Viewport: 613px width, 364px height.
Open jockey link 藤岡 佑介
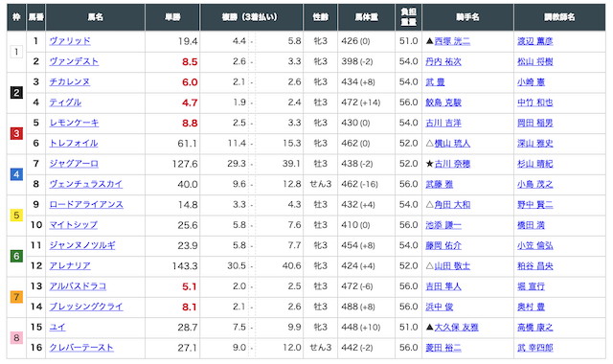point(443,245)
